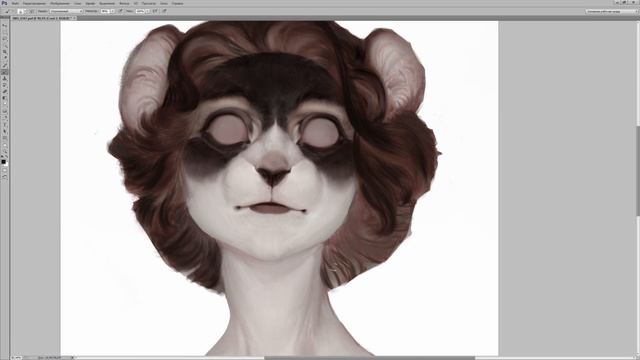This screenshot has width=640, height=360.
Task: Open the Фильтр (Filter) menu
Action: (x=124, y=3)
